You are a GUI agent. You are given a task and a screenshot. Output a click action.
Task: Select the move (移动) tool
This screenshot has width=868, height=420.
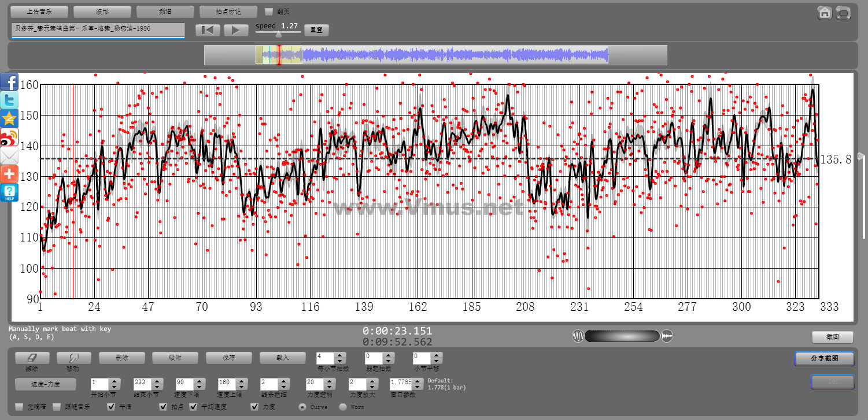tap(73, 358)
